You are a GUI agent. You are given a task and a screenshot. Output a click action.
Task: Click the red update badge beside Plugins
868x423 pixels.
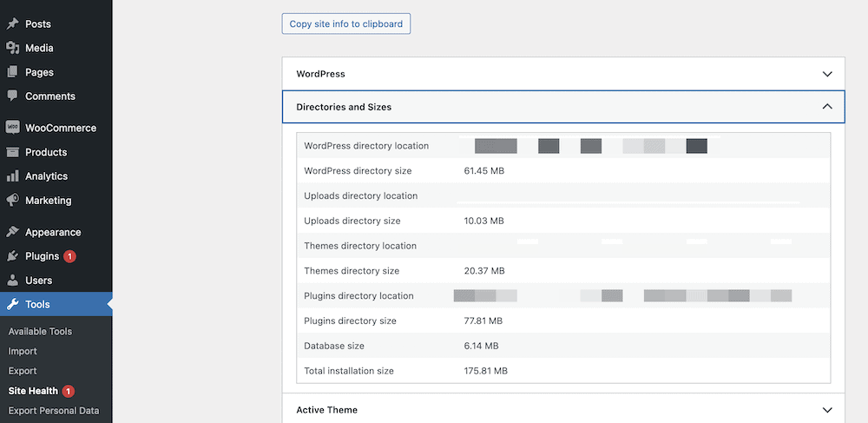69,256
